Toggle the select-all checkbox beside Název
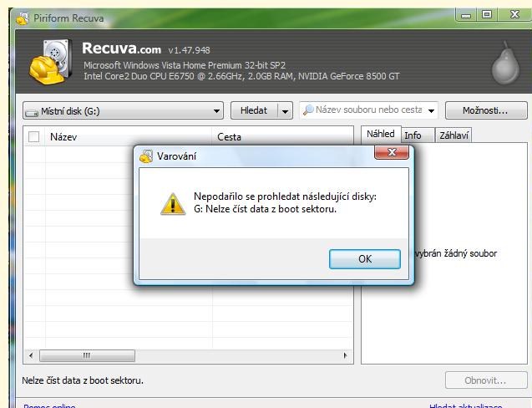 click(x=34, y=137)
